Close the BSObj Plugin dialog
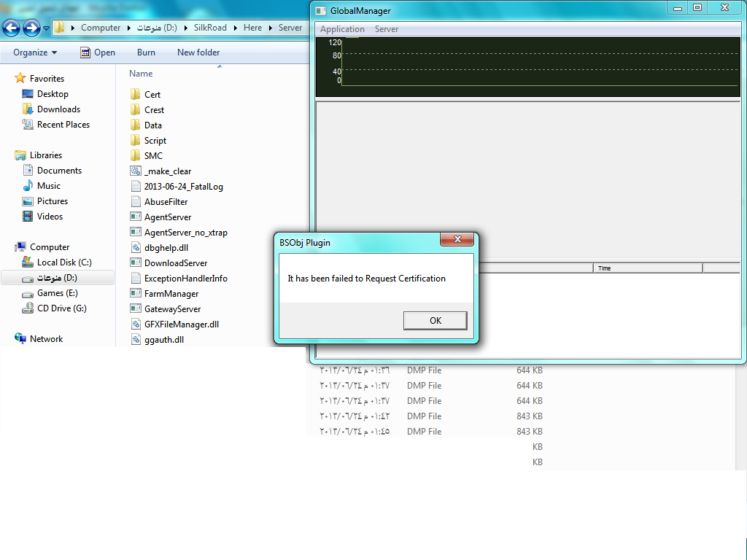747x560 pixels. [457, 241]
